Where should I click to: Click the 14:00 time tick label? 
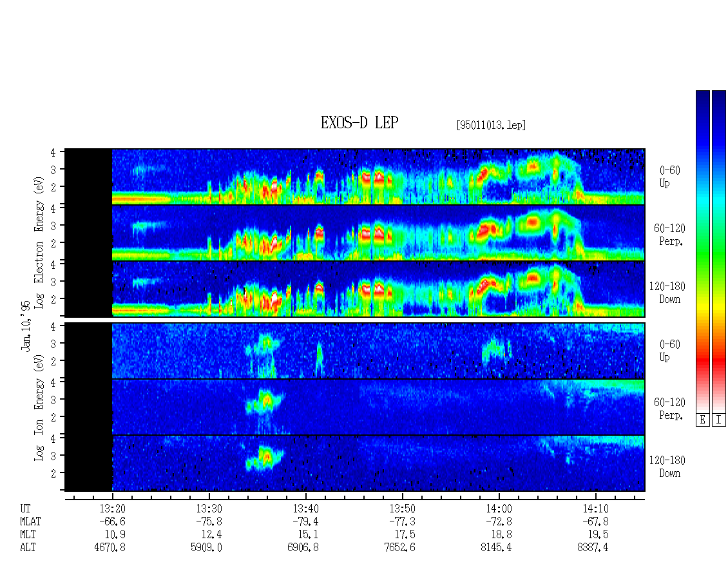pyautogui.click(x=499, y=509)
